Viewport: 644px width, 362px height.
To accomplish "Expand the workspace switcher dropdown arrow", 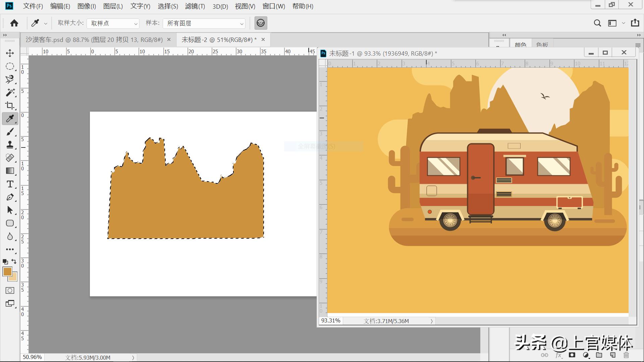I will point(623,23).
